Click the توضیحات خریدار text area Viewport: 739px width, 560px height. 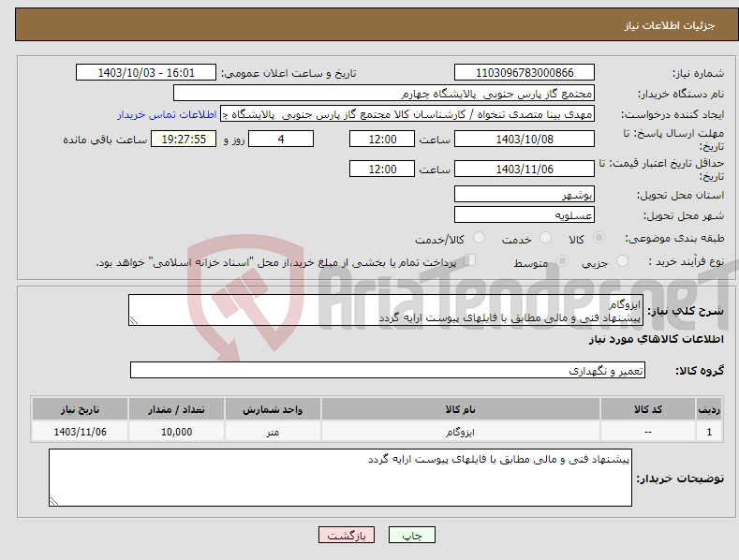click(340, 478)
